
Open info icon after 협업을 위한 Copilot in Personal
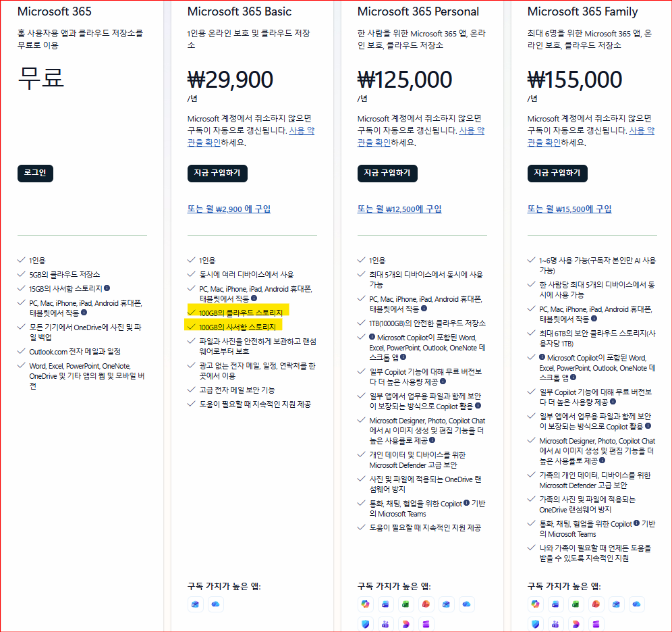tap(467, 502)
